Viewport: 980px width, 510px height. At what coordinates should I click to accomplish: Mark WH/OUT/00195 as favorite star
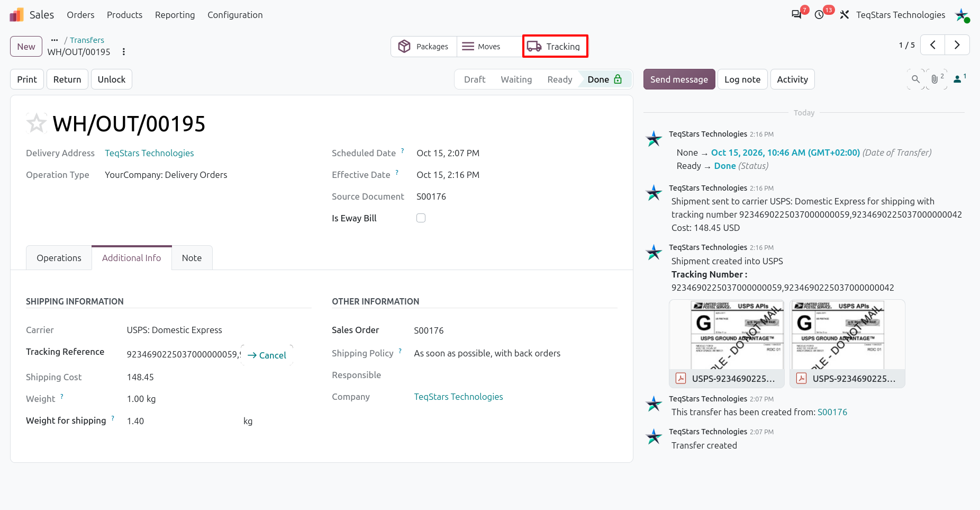tap(37, 123)
